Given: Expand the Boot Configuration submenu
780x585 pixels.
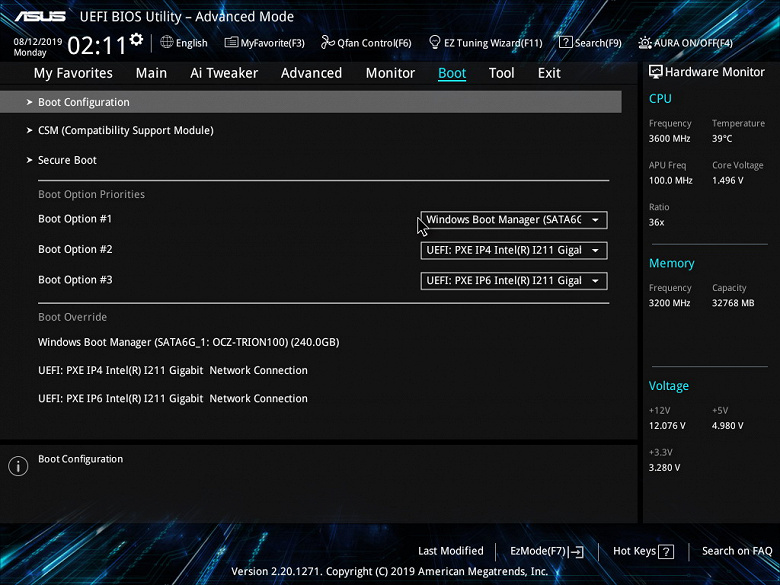Looking at the screenshot, I should pyautogui.click(x=310, y=102).
